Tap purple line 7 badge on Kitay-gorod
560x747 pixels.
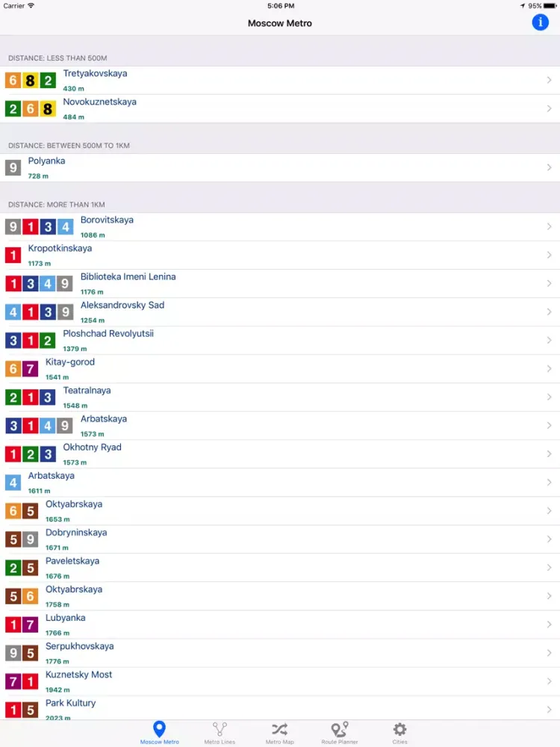click(x=31, y=369)
